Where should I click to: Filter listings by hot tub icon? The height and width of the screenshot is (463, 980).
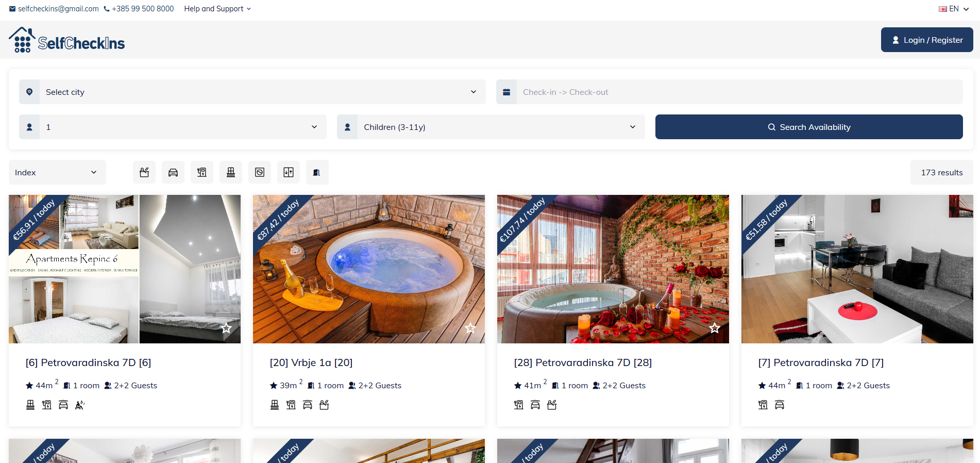[x=144, y=172]
